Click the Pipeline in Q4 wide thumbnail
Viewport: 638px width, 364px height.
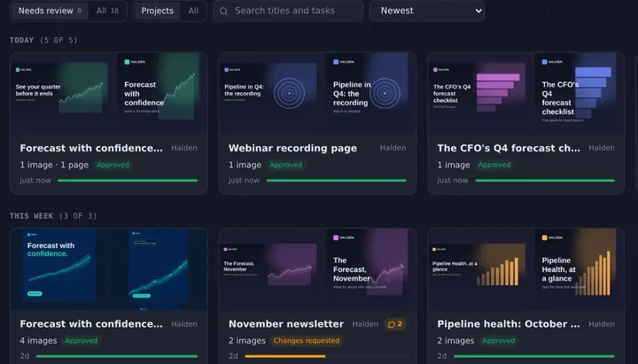[x=269, y=88]
